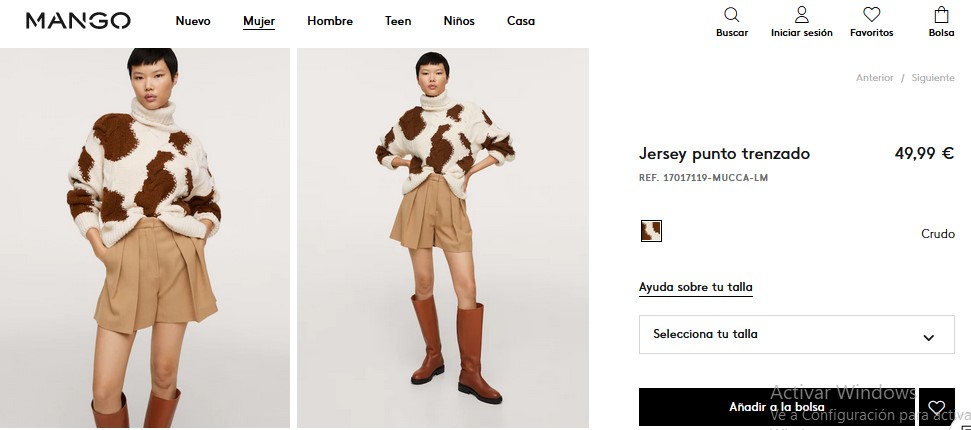Expand the Selecciona tu talla dropdown
The width and height of the screenshot is (971, 430).
click(782, 334)
